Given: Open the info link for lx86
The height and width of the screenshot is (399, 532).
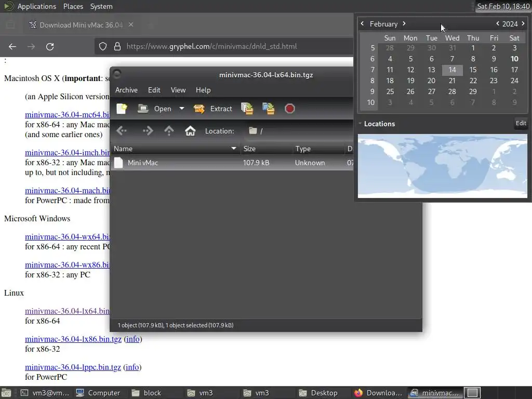Looking at the screenshot, I should pyautogui.click(x=132, y=339).
